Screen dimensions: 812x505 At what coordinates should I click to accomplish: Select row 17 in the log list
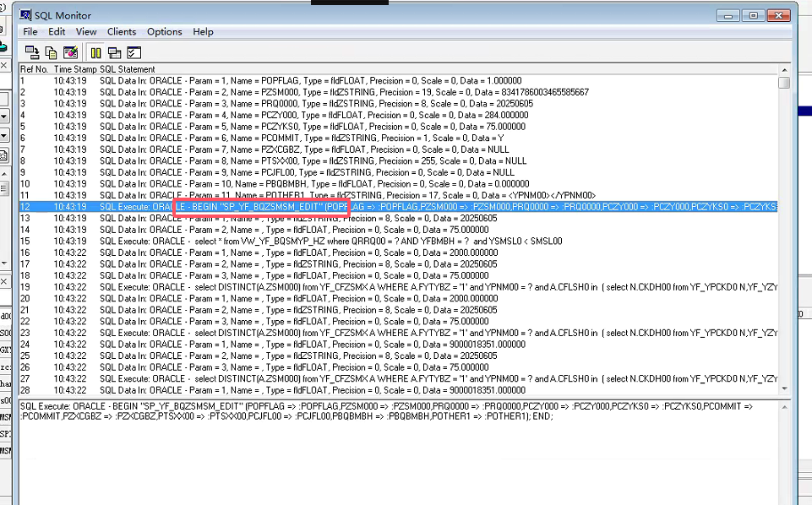(x=398, y=263)
